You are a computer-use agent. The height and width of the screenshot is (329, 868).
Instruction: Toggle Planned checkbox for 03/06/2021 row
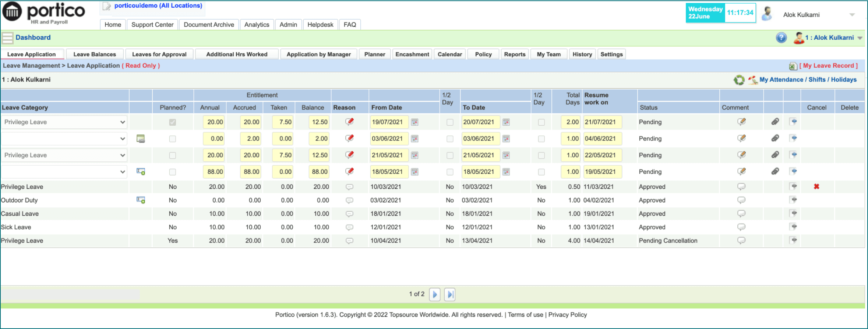[x=172, y=139]
